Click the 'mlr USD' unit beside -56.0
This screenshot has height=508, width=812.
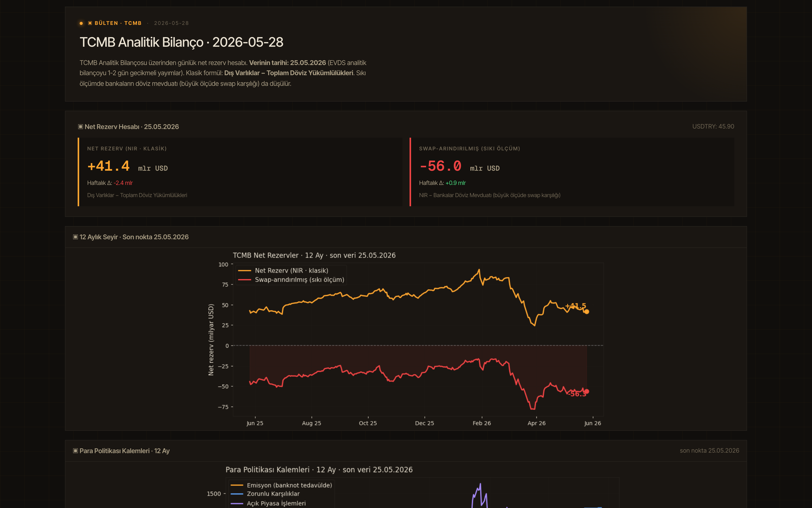click(x=484, y=168)
